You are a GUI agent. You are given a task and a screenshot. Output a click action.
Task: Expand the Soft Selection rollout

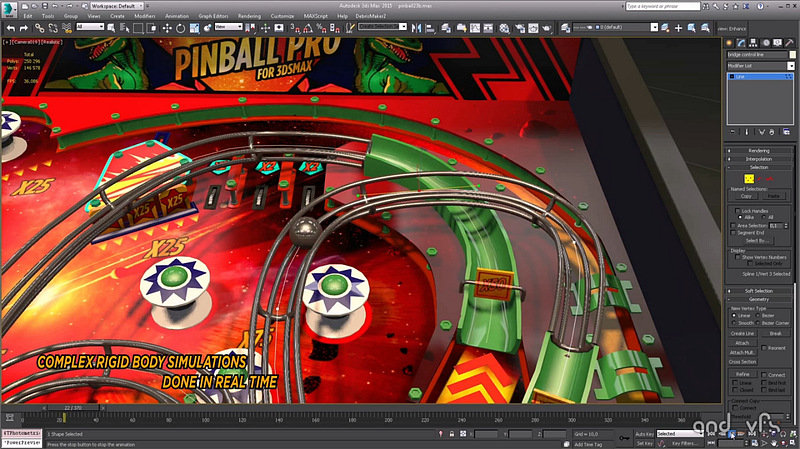759,291
